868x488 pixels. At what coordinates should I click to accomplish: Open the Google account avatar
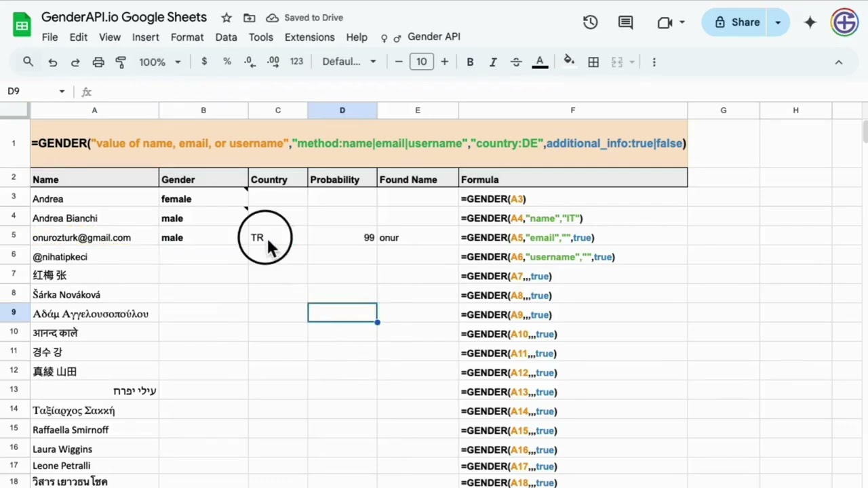[x=845, y=22]
